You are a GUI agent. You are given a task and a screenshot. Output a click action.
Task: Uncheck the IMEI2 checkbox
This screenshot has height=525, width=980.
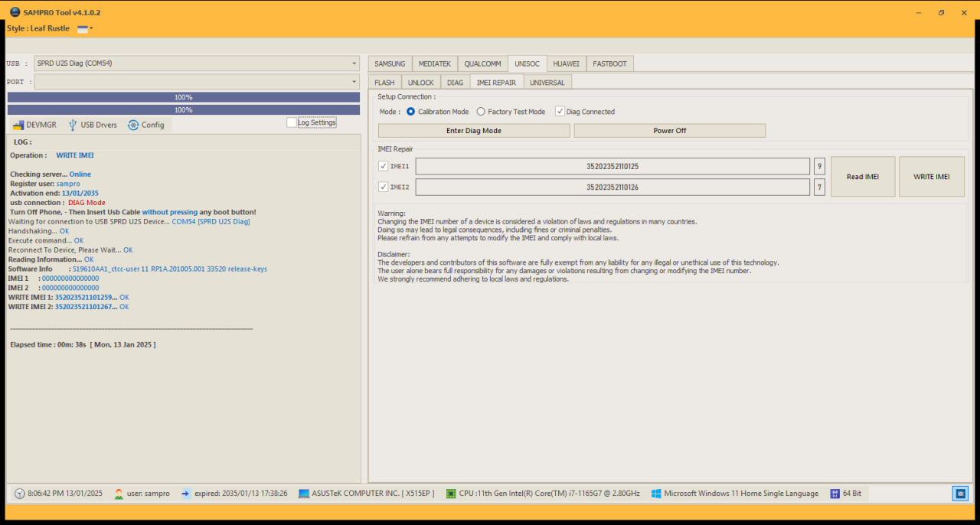[383, 187]
